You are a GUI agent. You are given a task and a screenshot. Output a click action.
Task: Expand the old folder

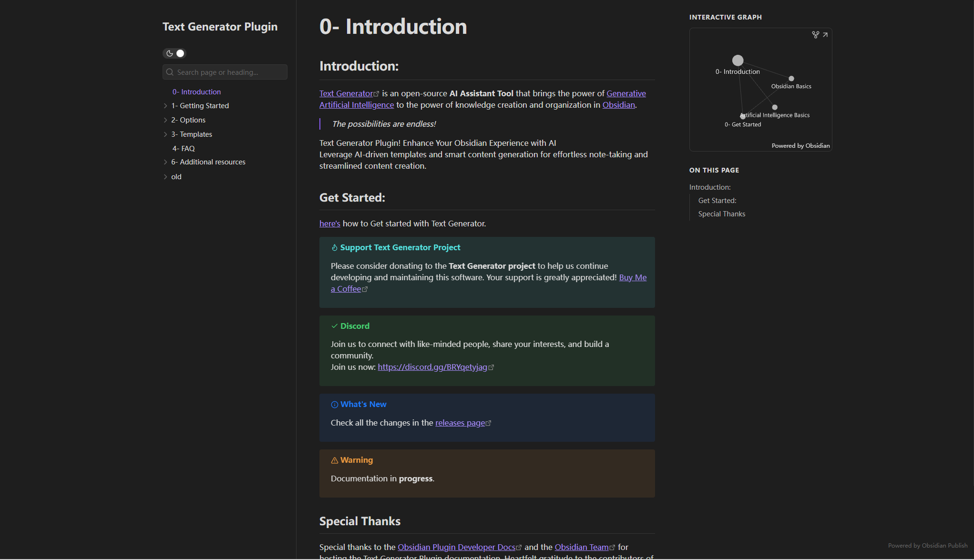[x=165, y=177]
